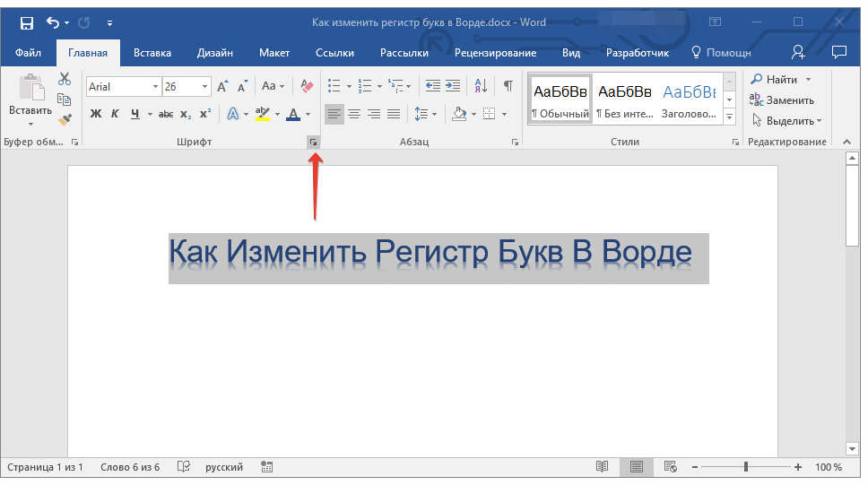The height and width of the screenshot is (485, 868).
Task: Open the Буфер обмена launcher
Action: pyautogui.click(x=74, y=143)
